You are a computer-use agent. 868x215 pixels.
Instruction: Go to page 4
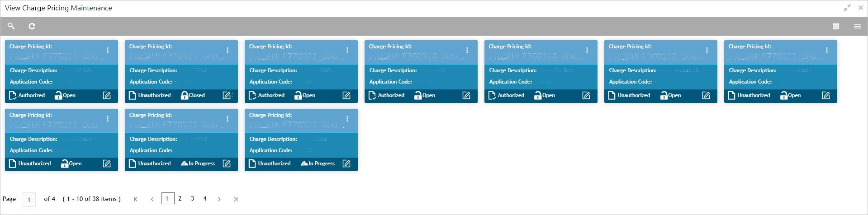click(x=205, y=198)
